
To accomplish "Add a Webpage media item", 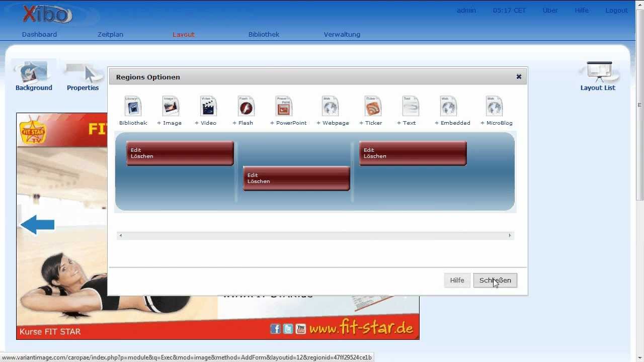I will point(330,106).
